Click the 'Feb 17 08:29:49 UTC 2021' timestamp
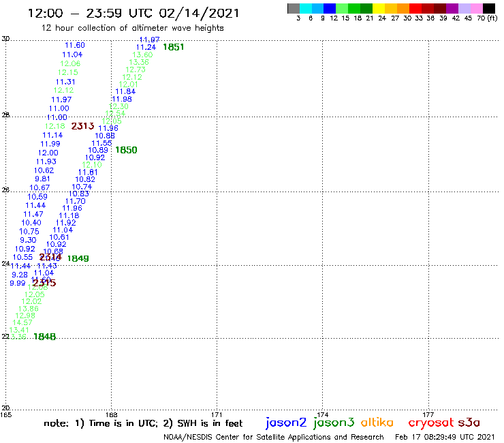 click(445, 437)
